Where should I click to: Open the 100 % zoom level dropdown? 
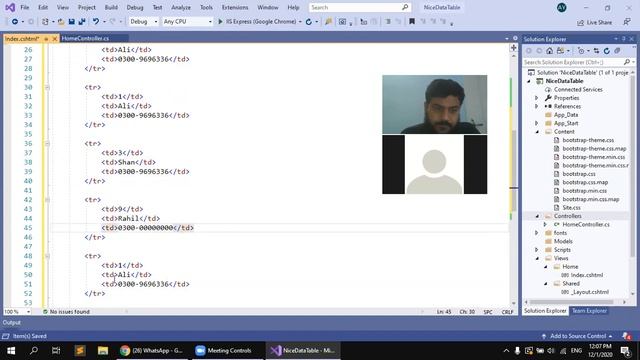[29, 312]
